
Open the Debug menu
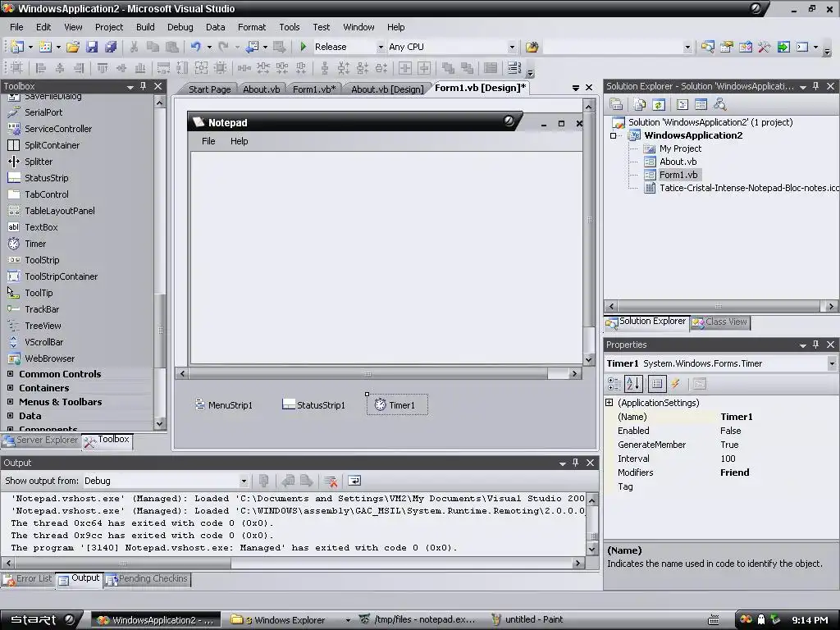pos(180,27)
